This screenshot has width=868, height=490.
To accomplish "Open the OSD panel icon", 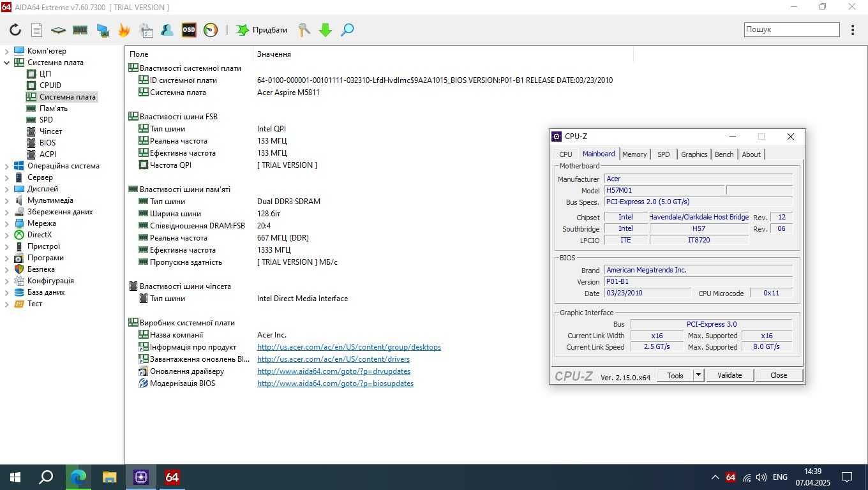I will (189, 30).
